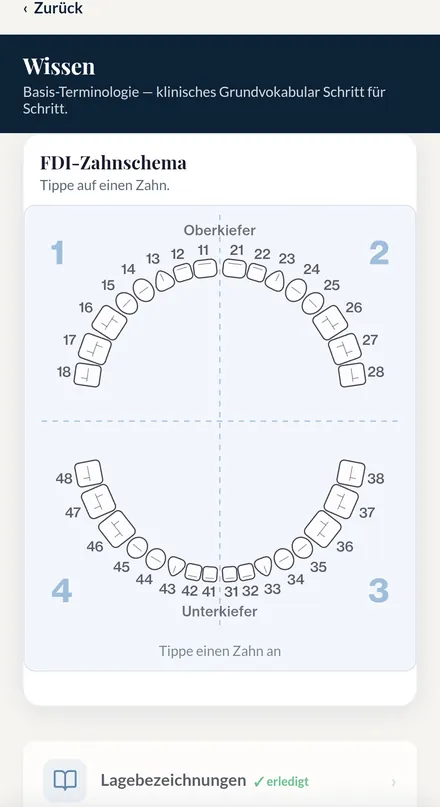
Task: Tap tooth 11 in the upper jaw
Action: (205, 269)
